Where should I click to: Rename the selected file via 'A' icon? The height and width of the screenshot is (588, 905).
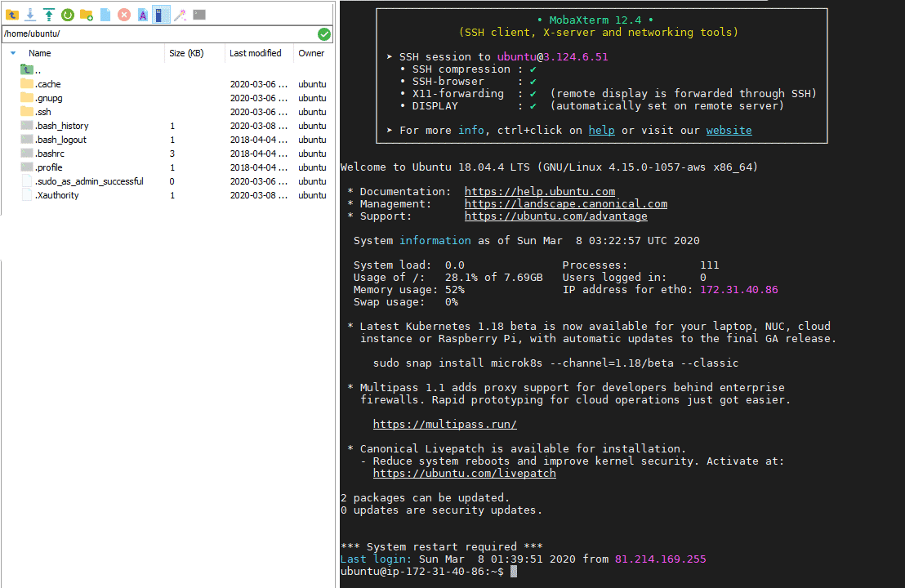pyautogui.click(x=143, y=15)
